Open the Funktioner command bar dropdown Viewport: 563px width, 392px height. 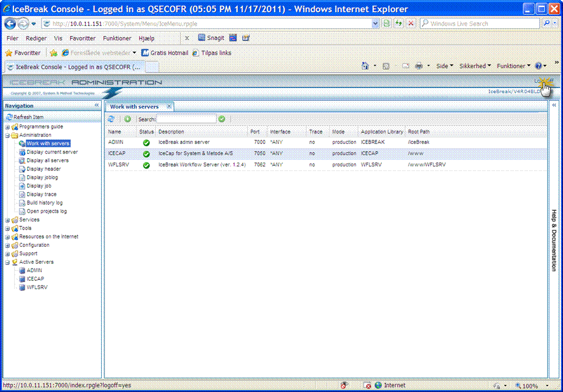point(514,66)
